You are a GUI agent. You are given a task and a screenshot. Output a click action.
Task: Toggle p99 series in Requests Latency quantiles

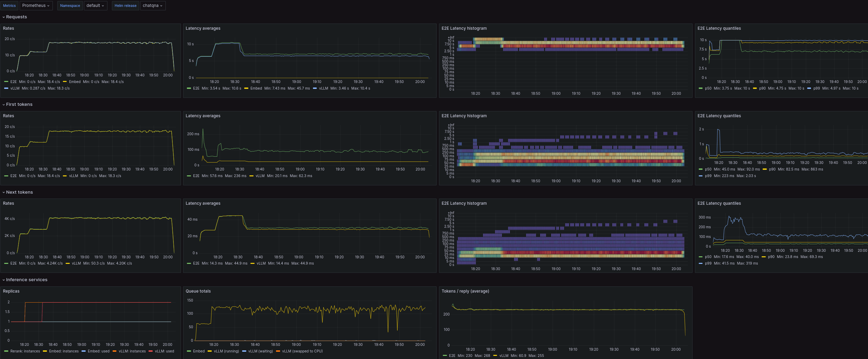817,89
